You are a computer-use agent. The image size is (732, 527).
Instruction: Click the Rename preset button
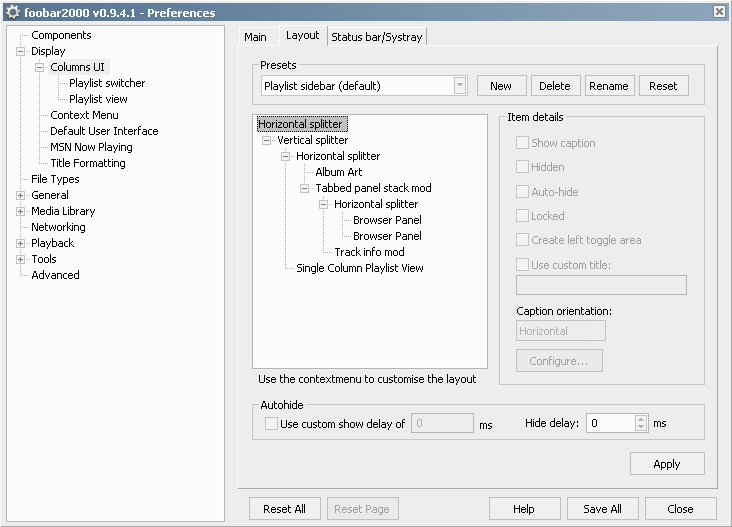(609, 86)
